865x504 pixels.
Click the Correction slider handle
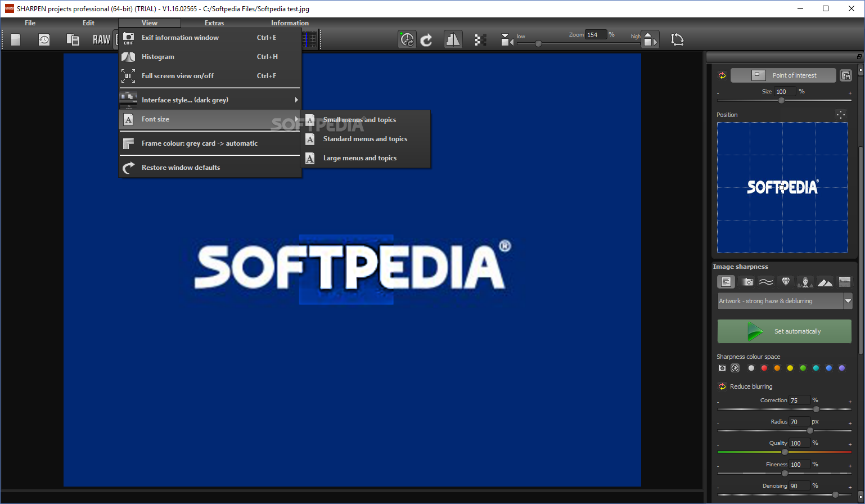tap(816, 409)
